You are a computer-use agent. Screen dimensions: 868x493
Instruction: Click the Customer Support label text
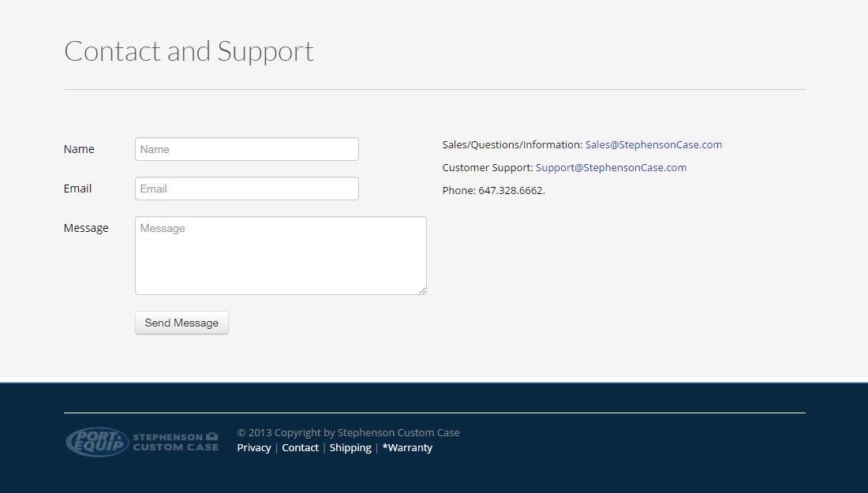coord(487,167)
